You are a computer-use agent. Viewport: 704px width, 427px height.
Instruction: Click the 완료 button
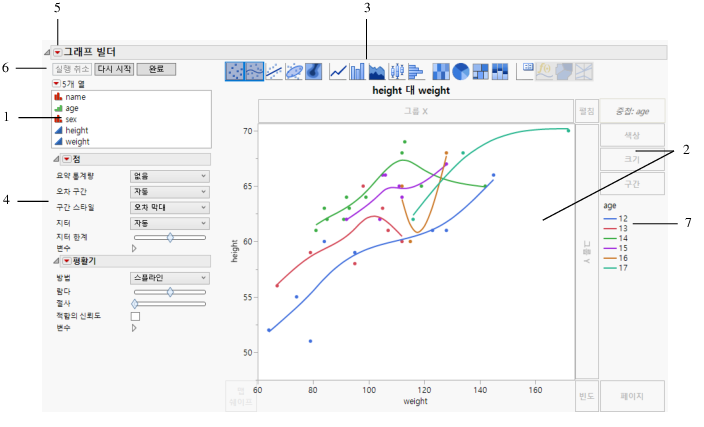tap(156, 69)
